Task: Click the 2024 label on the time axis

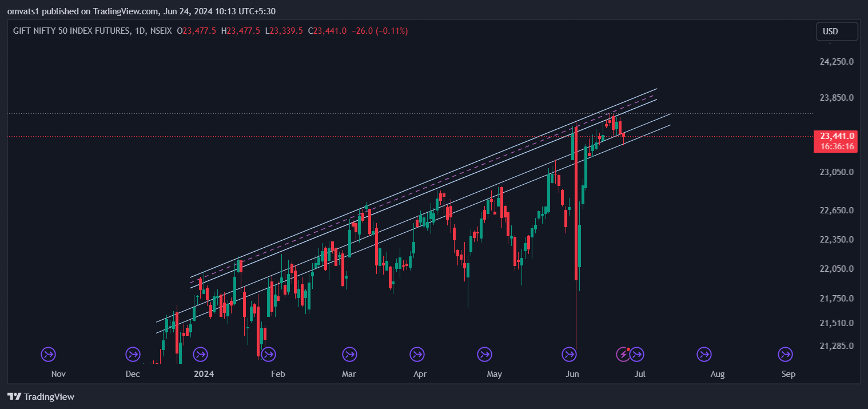Action: pyautogui.click(x=204, y=374)
